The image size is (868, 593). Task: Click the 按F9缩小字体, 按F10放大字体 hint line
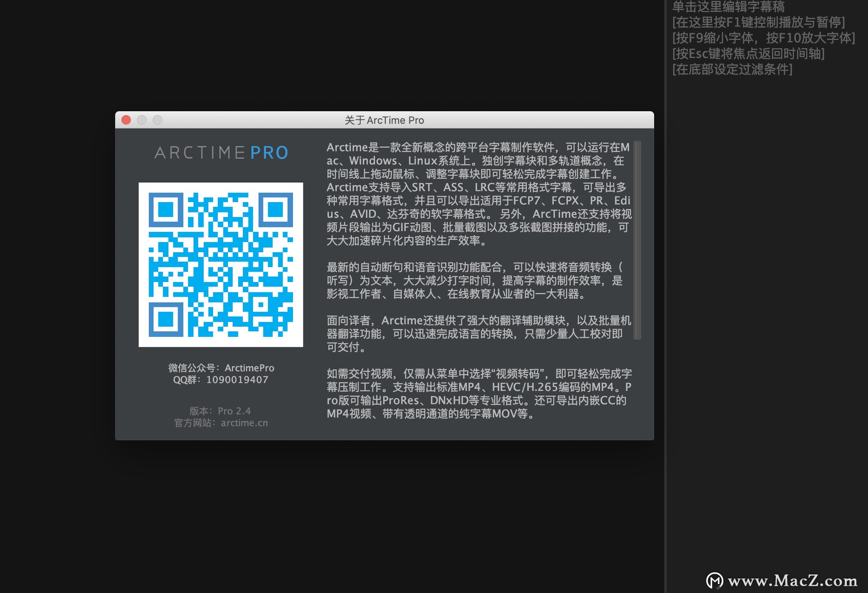(x=764, y=38)
